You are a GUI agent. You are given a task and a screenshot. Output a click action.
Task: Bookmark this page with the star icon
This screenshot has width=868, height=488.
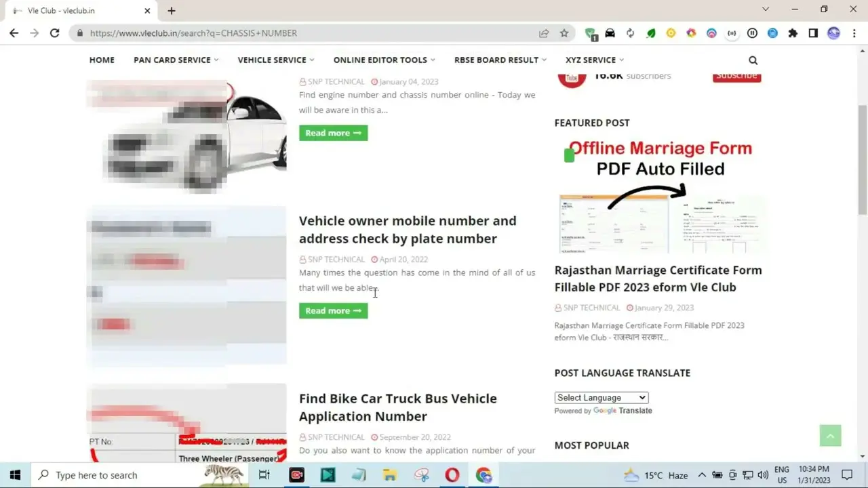coord(564,33)
